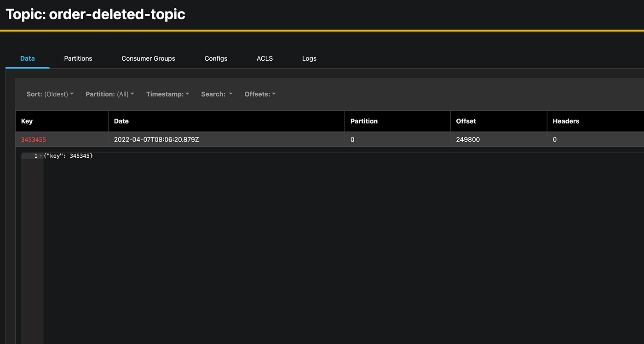Open the ACLS tab
The image size is (644, 344).
[x=264, y=58]
